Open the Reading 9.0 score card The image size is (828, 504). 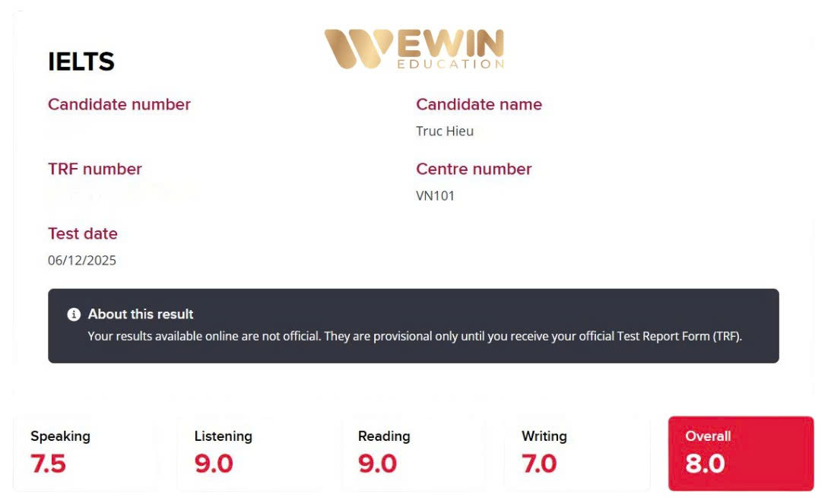pos(413,453)
